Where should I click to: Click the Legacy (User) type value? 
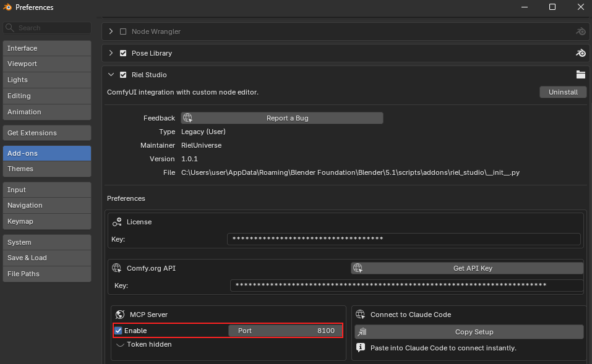(204, 132)
